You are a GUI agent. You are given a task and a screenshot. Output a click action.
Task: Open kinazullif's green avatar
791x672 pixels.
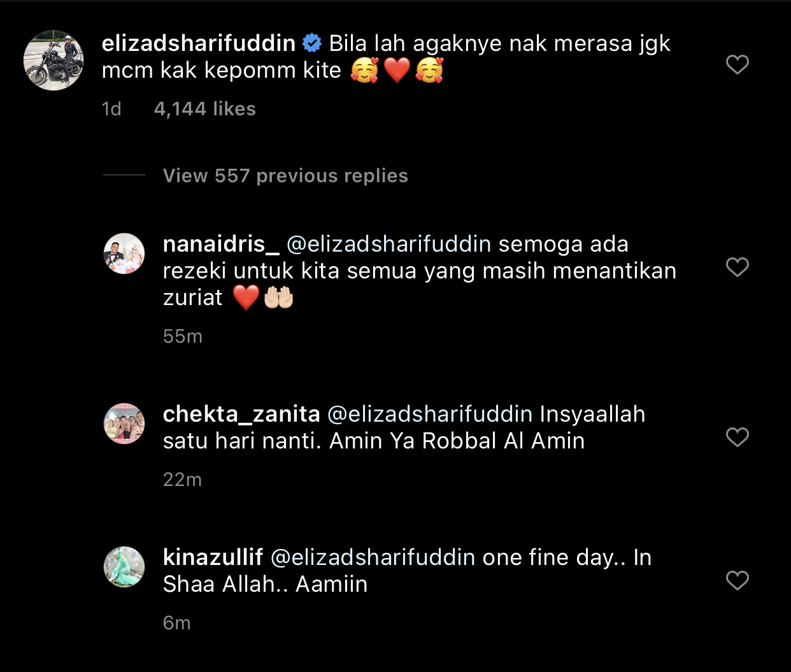point(124,567)
